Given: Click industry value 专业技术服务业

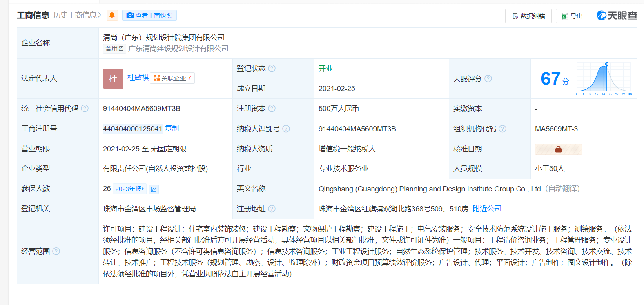Looking at the screenshot, I should [x=343, y=169].
